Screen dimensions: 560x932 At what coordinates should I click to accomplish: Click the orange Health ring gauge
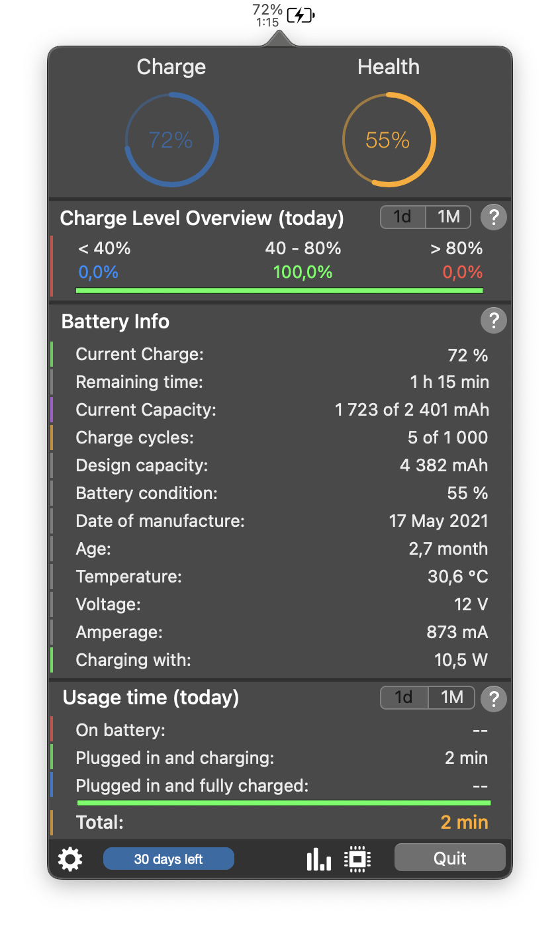coord(389,140)
